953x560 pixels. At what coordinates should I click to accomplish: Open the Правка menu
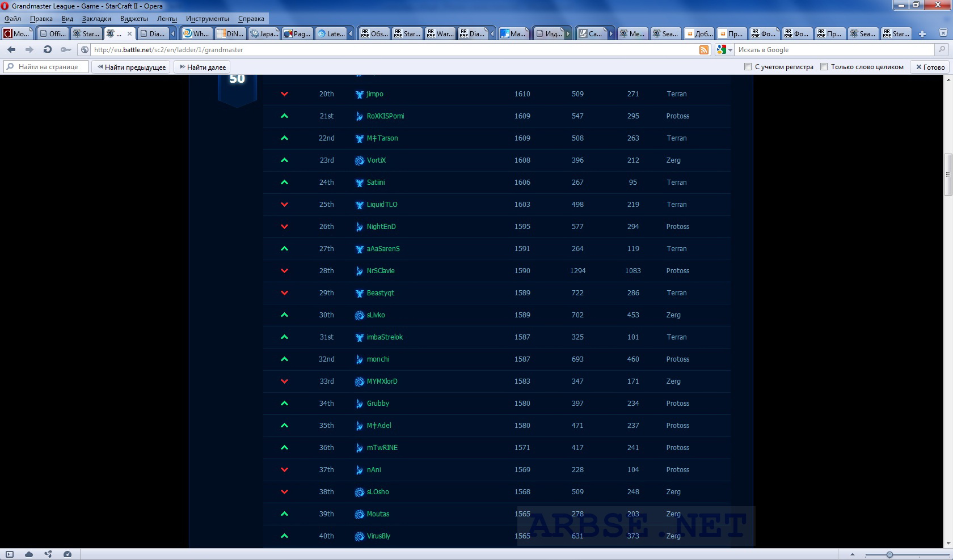pos(41,19)
